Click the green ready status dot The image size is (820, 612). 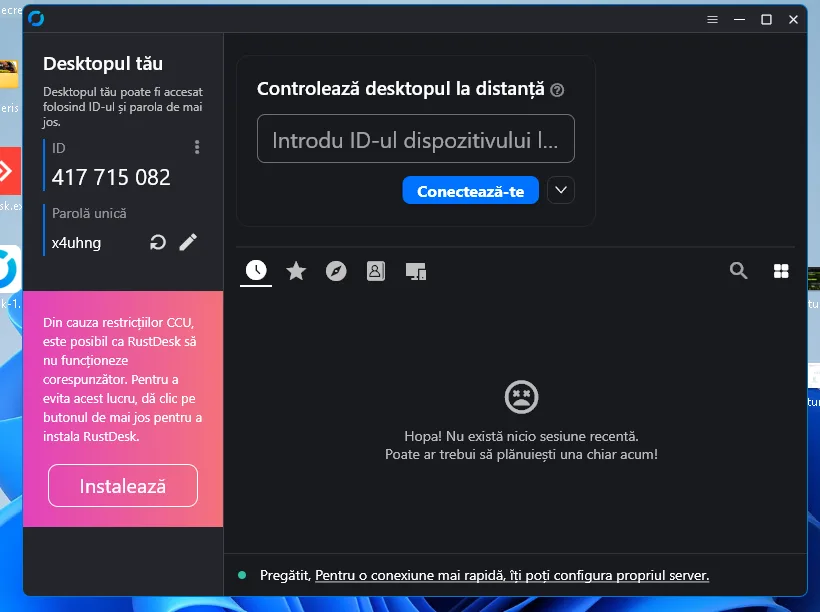(x=242, y=575)
